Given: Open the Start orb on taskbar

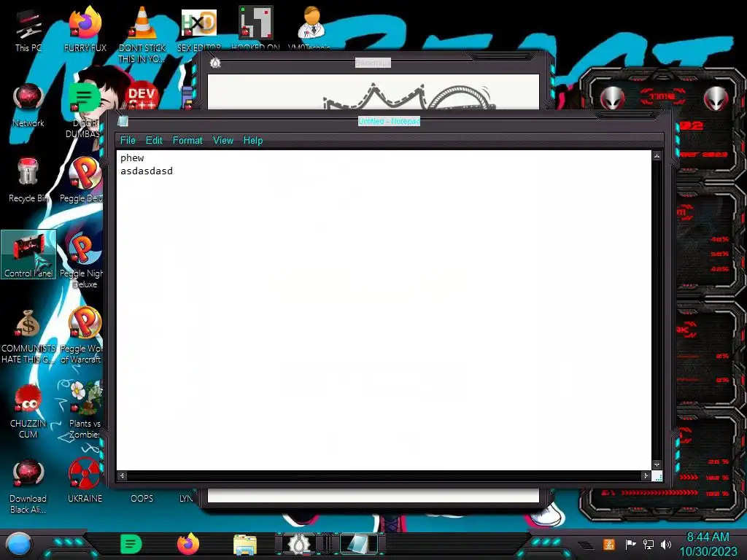Looking at the screenshot, I should pyautogui.click(x=19, y=544).
